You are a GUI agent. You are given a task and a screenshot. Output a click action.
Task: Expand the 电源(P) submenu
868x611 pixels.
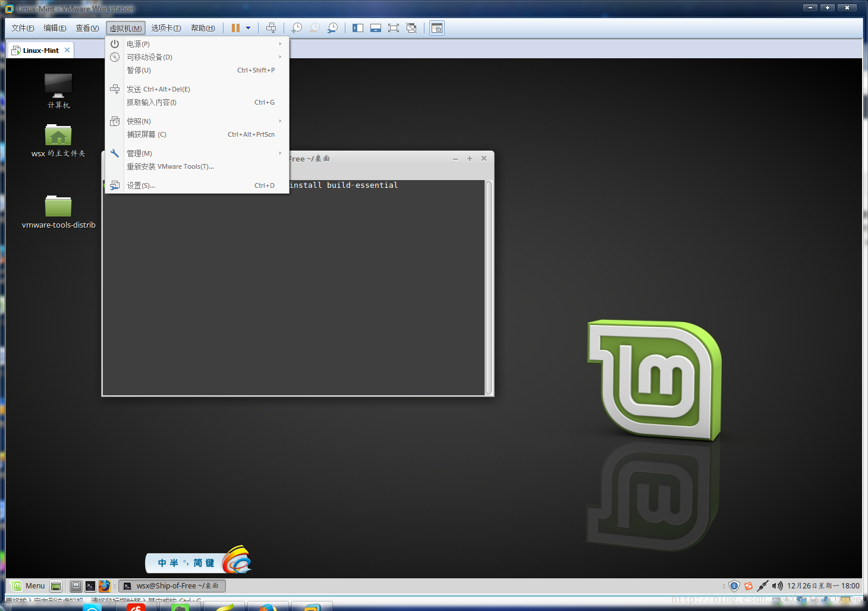197,44
